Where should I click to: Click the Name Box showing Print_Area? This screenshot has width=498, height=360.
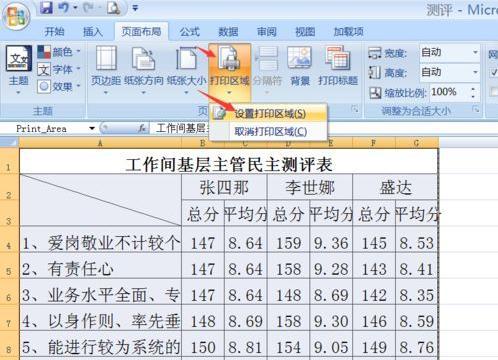point(50,129)
